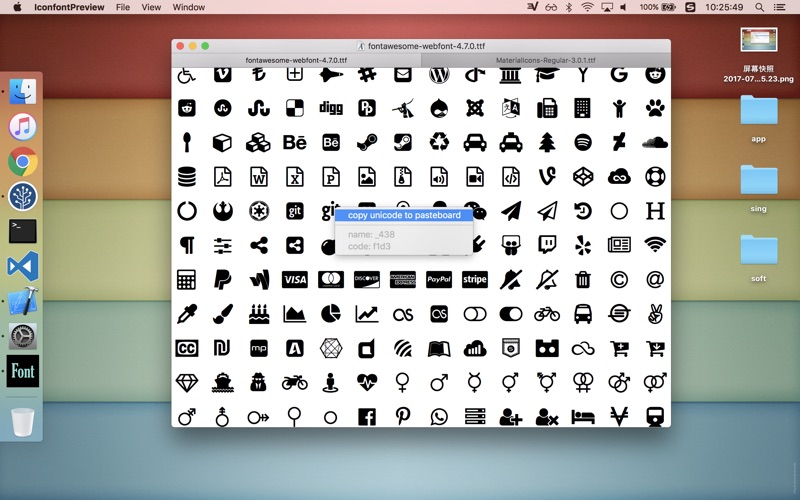Select the taxi cab glyph
The height and width of the screenshot is (500, 800).
pyautogui.click(x=511, y=142)
